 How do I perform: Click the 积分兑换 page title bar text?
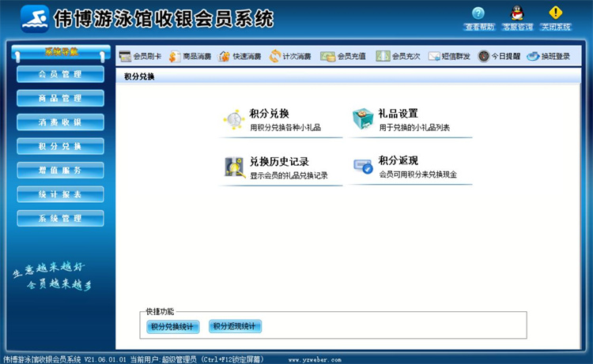(139, 77)
